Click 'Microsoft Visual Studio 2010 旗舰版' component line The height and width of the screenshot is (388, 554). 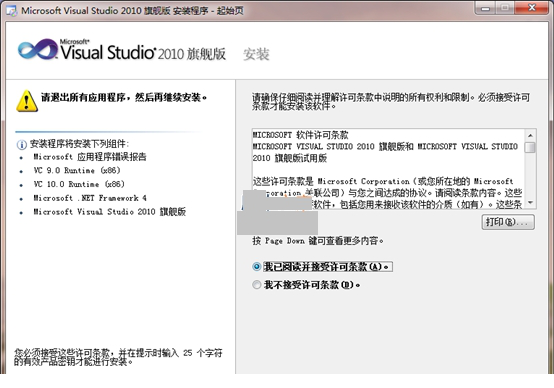110,212
